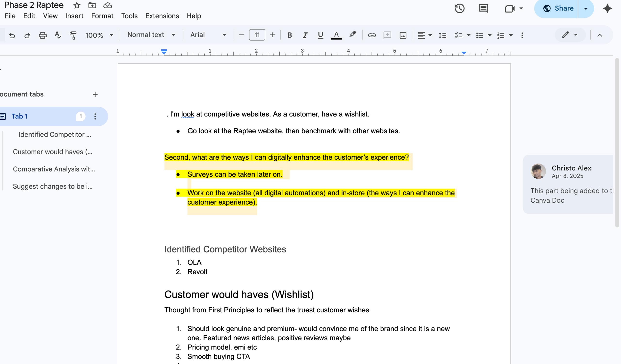
Task: Open the Normal text style dropdown
Action: [151, 35]
